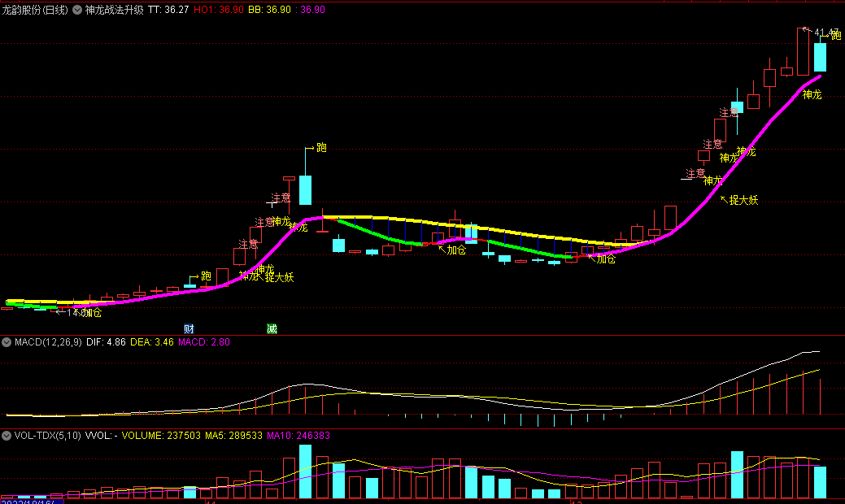Click the MACD(12,26,9) indicator label

click(48, 342)
